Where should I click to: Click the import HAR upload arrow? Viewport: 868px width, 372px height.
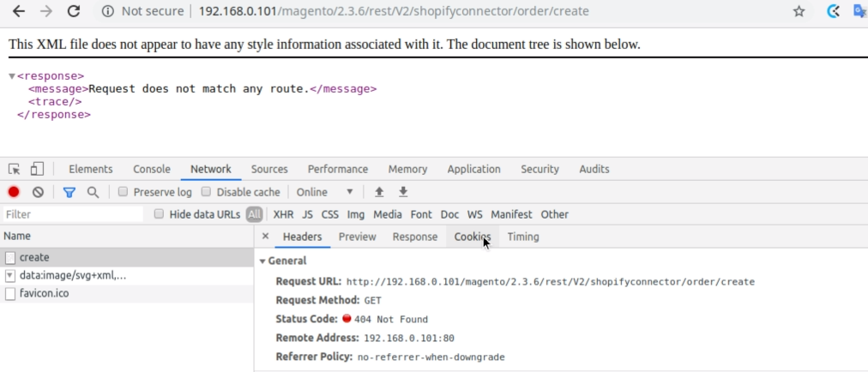(379, 192)
